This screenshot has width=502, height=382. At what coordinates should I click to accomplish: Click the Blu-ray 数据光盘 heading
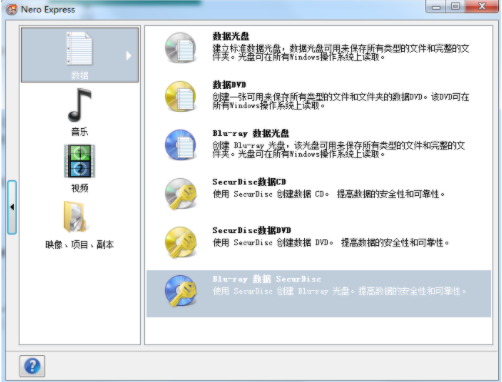[251, 133]
